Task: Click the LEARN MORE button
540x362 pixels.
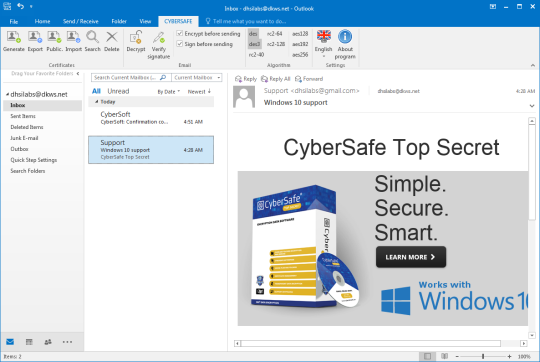Action: [x=411, y=257]
